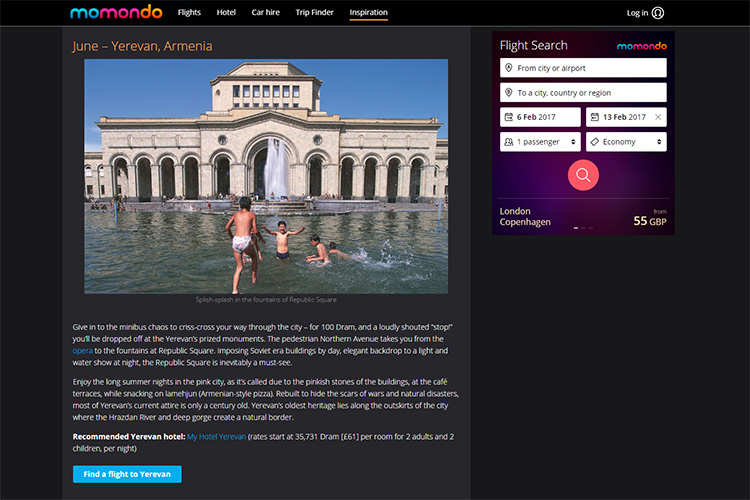Viewport: 750px width, 500px height.
Task: Click the calendar icon beside 13 Feb 2017
Action: pyautogui.click(x=595, y=117)
